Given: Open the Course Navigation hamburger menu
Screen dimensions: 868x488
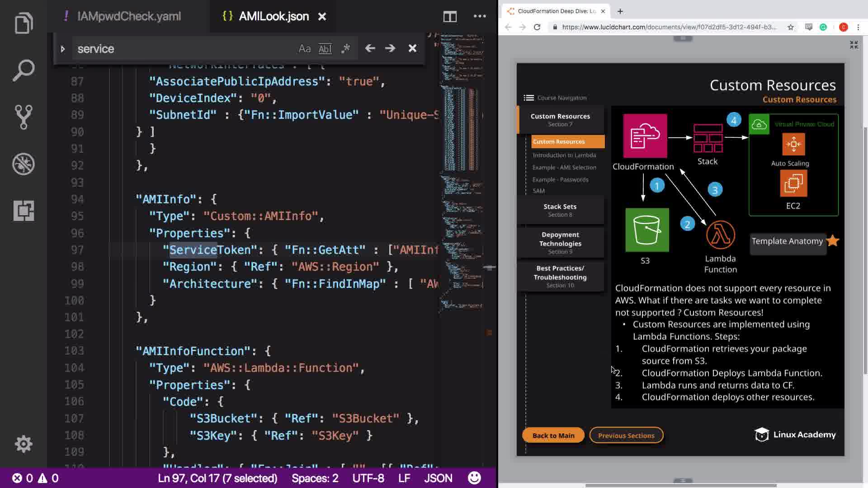Looking at the screenshot, I should (x=528, y=98).
